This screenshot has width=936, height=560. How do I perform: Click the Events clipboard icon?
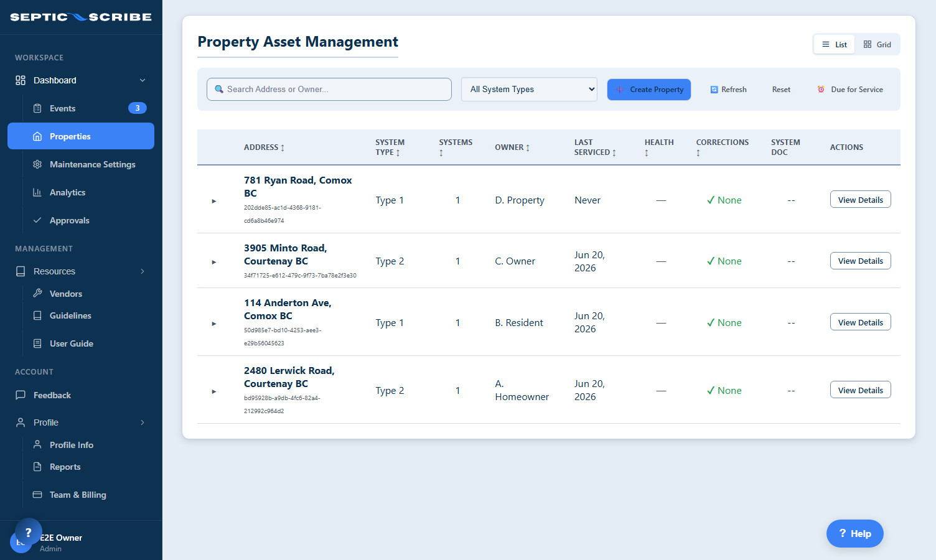[37, 108]
